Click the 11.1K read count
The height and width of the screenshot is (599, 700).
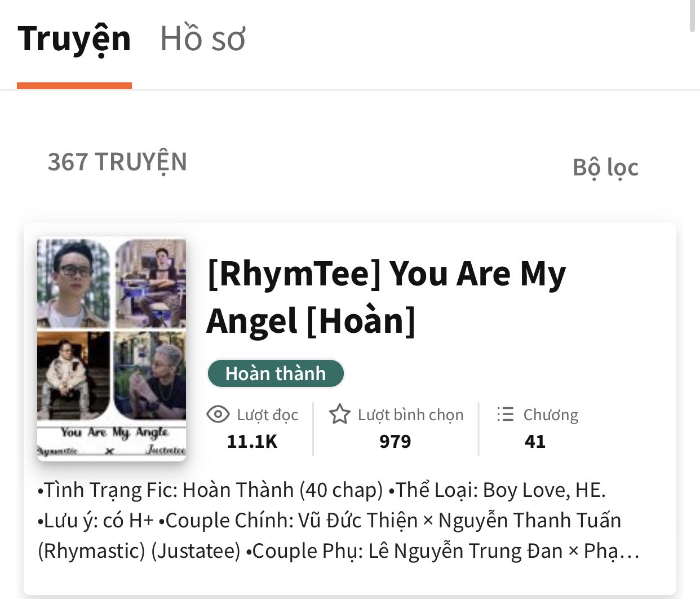pyautogui.click(x=252, y=441)
